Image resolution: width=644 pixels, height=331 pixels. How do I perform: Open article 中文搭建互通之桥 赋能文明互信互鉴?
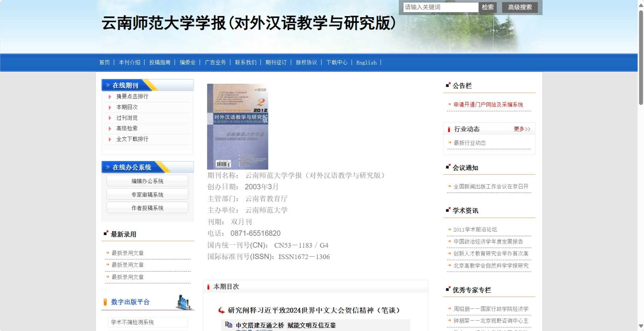click(286, 325)
